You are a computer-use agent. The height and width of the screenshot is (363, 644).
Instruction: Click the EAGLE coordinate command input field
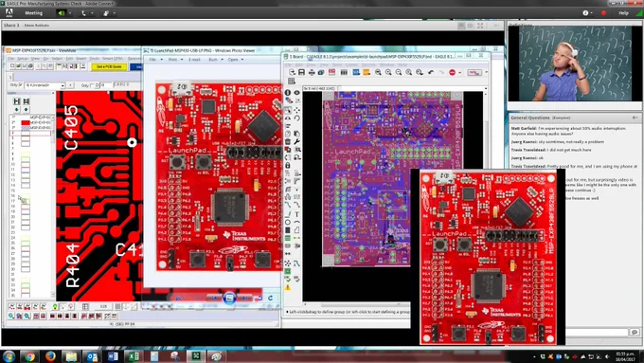pyautogui.click(x=412, y=88)
